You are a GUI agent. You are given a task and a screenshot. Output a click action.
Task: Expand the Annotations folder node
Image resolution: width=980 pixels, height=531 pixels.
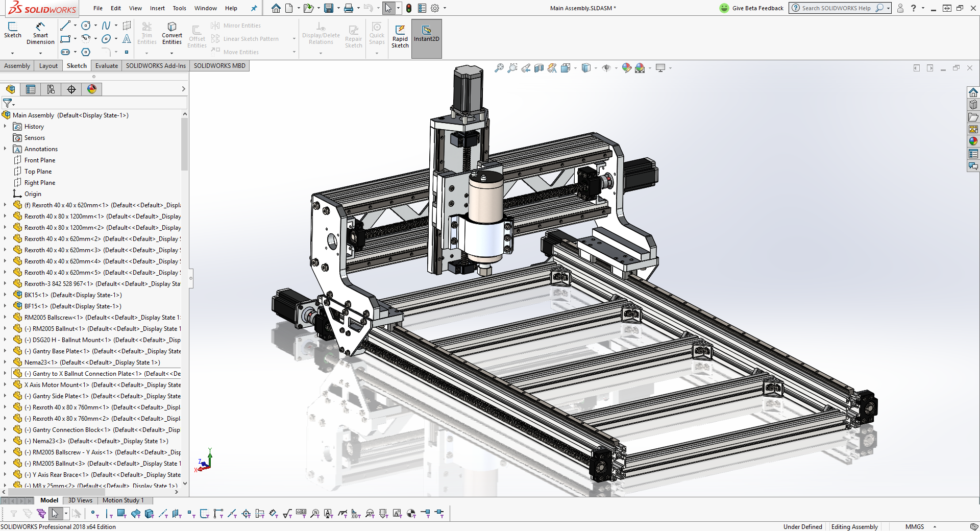click(5, 149)
